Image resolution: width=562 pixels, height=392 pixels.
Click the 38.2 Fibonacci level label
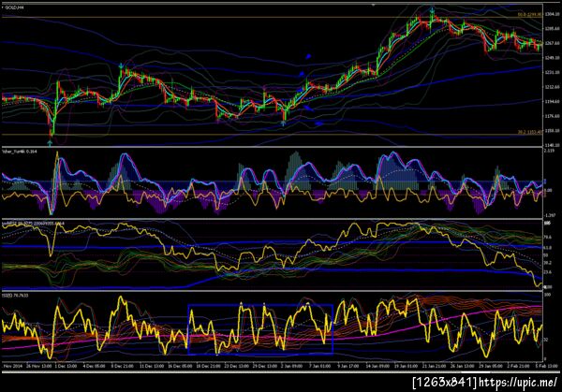530,132
